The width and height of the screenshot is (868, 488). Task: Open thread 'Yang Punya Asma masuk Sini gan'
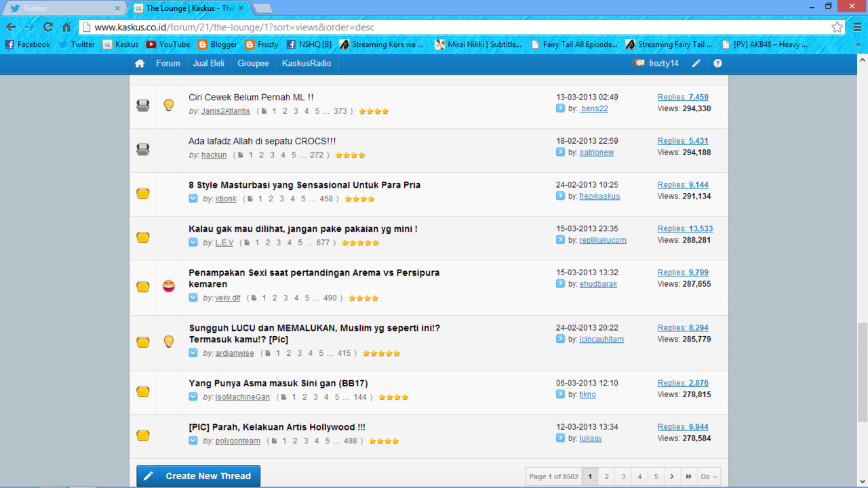[278, 384]
